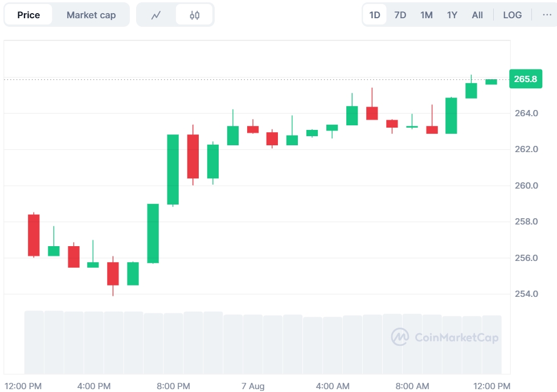Select the candlestick chart icon
Image resolution: width=557 pixels, height=392 pixels.
194,15
